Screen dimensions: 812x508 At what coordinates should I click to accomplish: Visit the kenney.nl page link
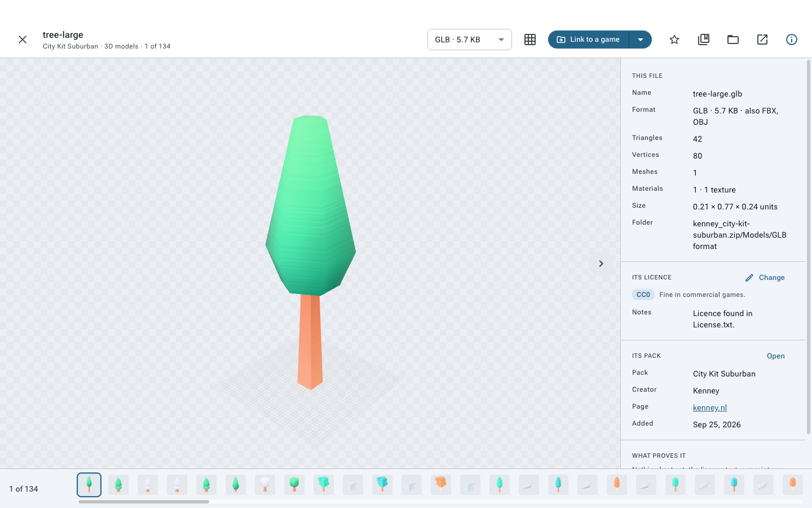pos(710,408)
